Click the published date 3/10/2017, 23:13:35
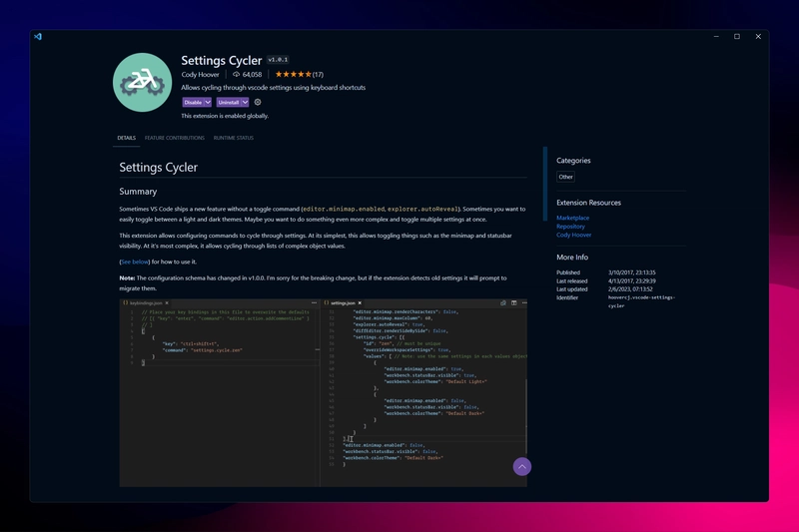The image size is (799, 532). 632,272
